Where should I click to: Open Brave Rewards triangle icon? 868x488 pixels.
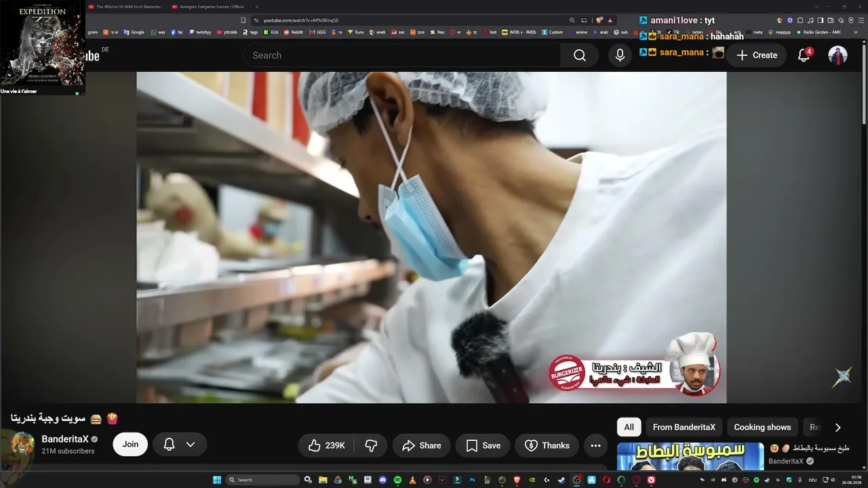pyautogui.click(x=610, y=20)
